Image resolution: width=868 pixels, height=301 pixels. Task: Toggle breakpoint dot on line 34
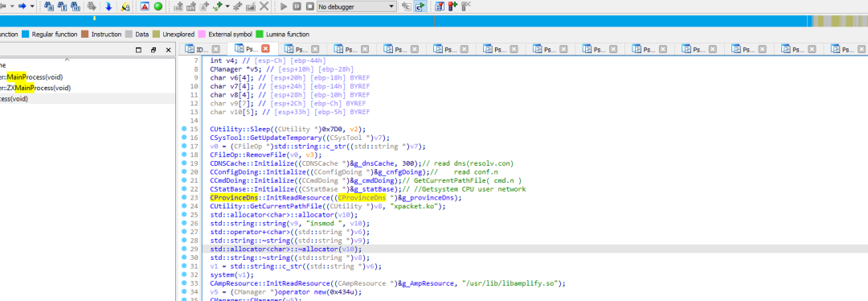[x=184, y=291]
